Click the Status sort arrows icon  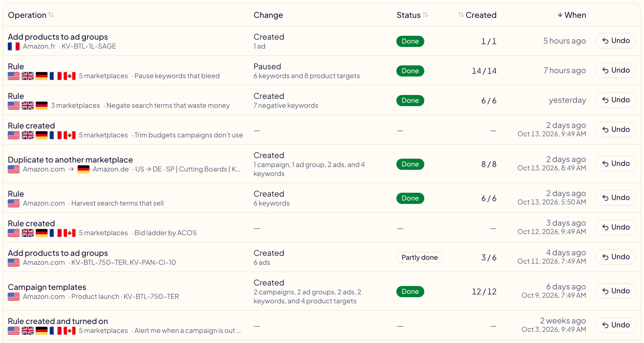coord(425,15)
